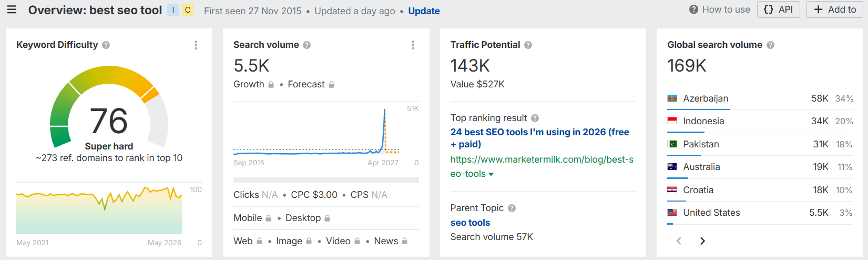Click the 169K global search volume value
The height and width of the screenshot is (260, 868).
pyautogui.click(x=687, y=66)
